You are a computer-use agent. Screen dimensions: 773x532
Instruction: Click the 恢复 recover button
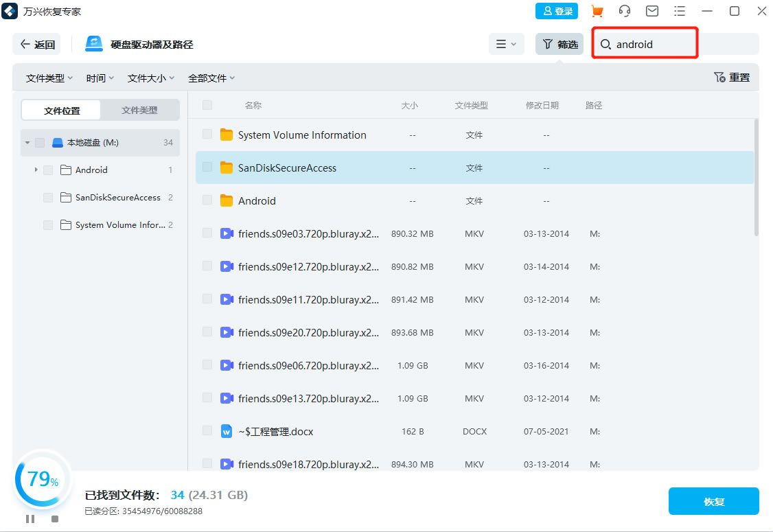point(714,501)
